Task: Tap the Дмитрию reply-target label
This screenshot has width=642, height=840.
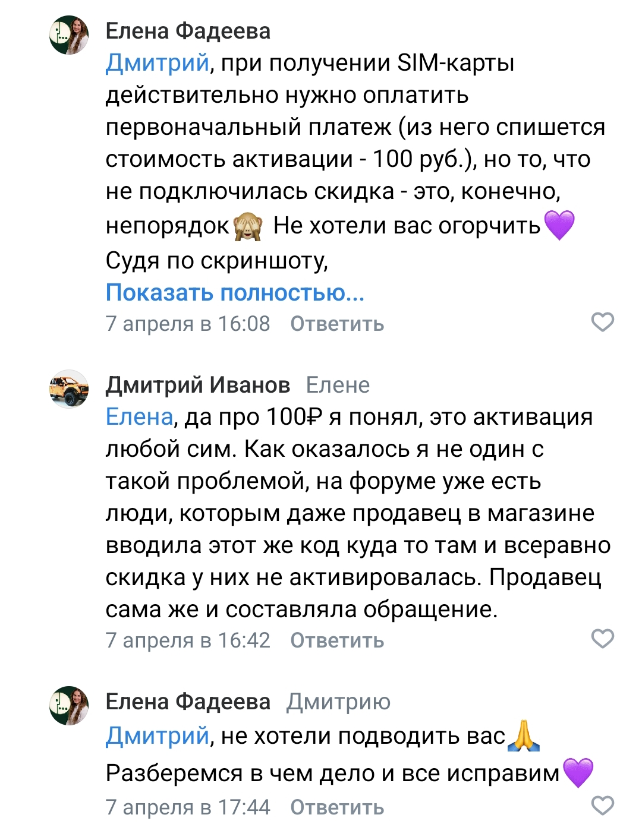Action: click(x=338, y=702)
